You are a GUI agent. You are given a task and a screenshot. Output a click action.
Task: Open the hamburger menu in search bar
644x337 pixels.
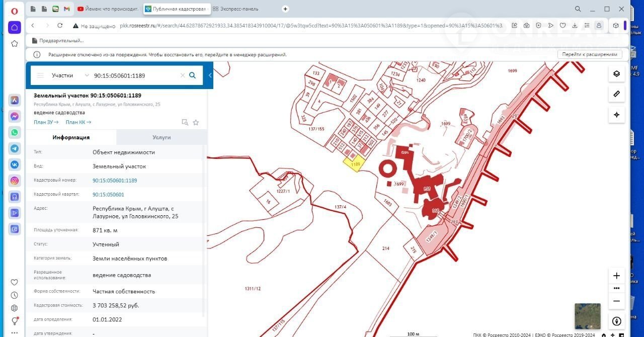coord(40,75)
